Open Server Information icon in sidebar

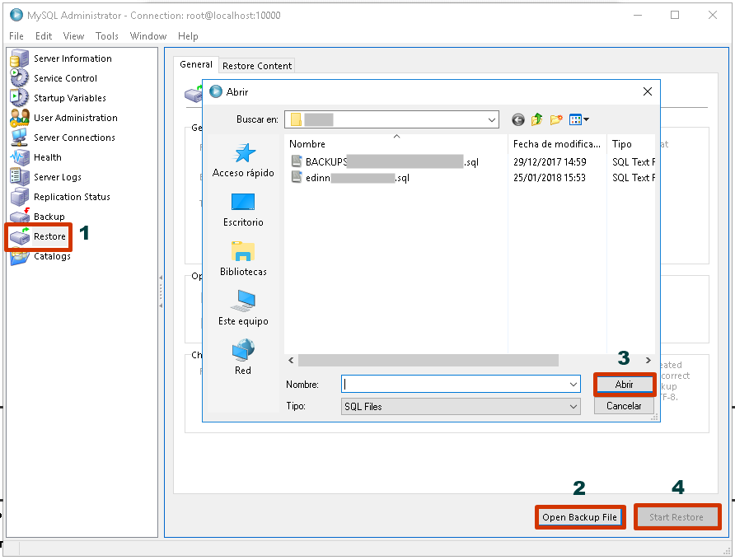pos(19,58)
